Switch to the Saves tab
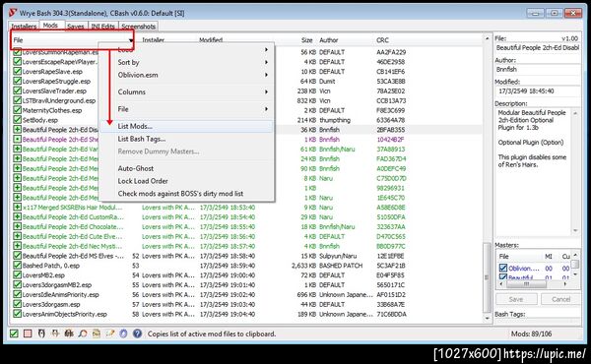 point(76,27)
